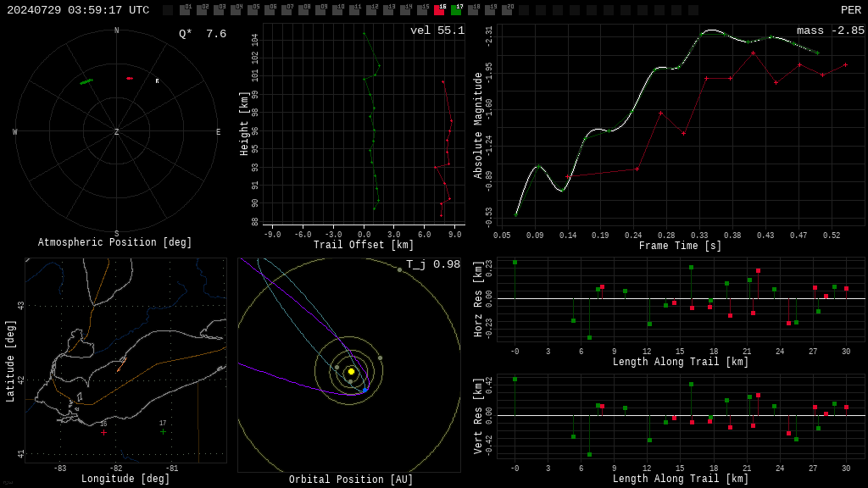The height and width of the screenshot is (488, 868).
Task: Click the Atmospheric Position [deg] label
Action: tap(114, 242)
